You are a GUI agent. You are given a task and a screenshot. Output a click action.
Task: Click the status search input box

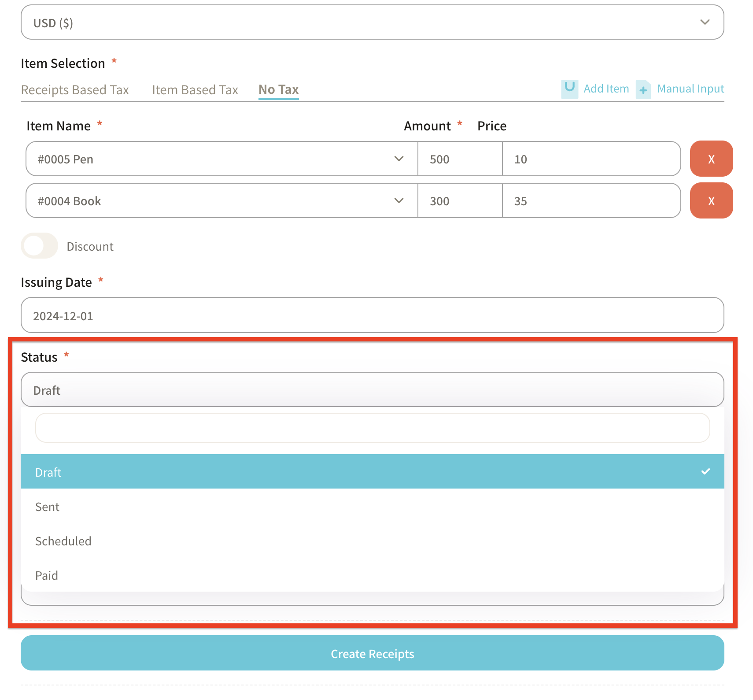(x=372, y=428)
